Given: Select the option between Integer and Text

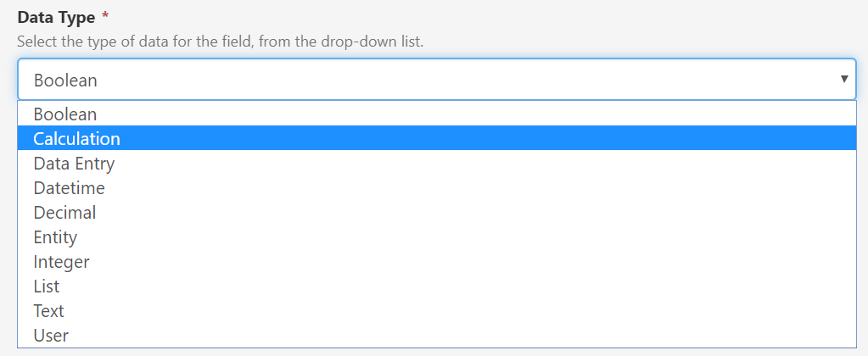Looking at the screenshot, I should pos(47,286).
